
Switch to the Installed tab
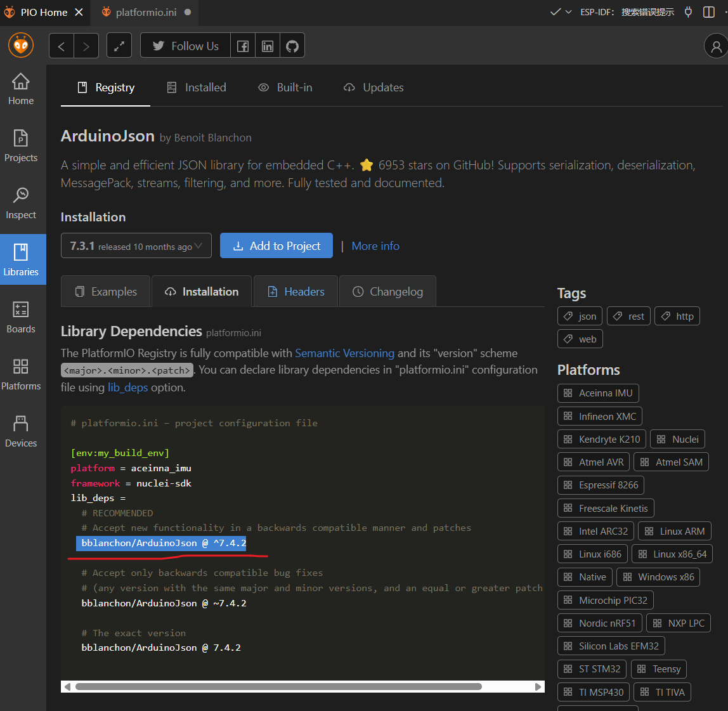click(x=197, y=88)
